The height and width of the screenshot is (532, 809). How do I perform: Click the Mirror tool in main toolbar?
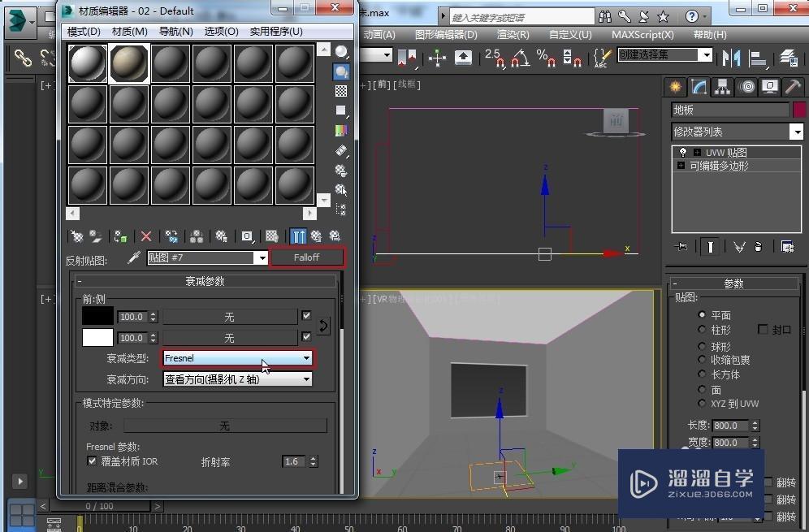tap(732, 57)
